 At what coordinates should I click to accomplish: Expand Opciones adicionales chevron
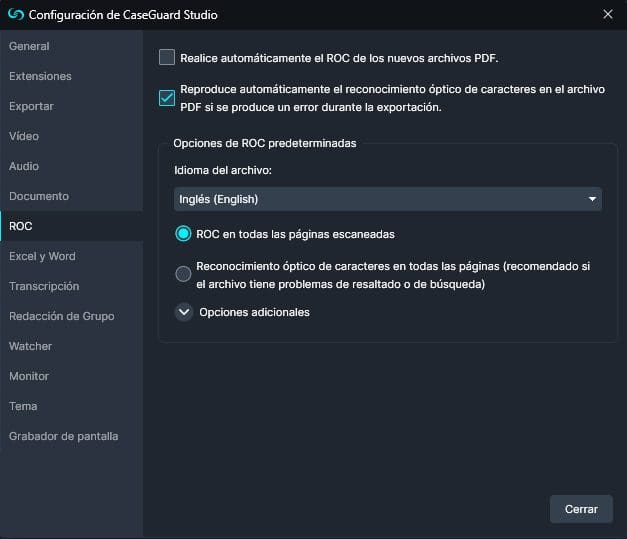pyautogui.click(x=184, y=312)
